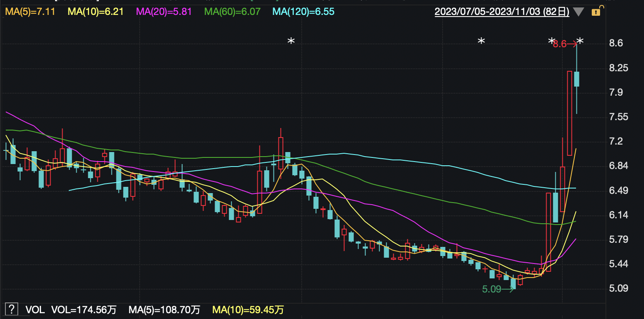Click the yellow unlock padlock icon
The height and width of the screenshot is (319, 644).
pos(596,12)
